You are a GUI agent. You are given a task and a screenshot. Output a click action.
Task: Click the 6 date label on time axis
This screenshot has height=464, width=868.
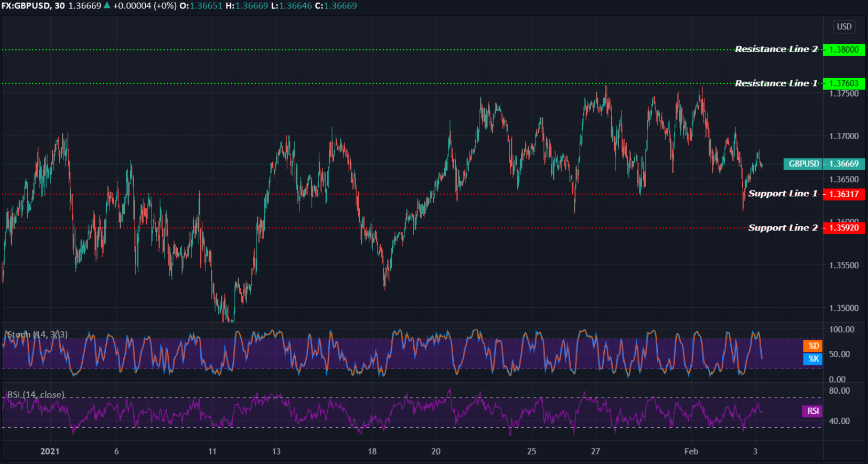coord(116,451)
